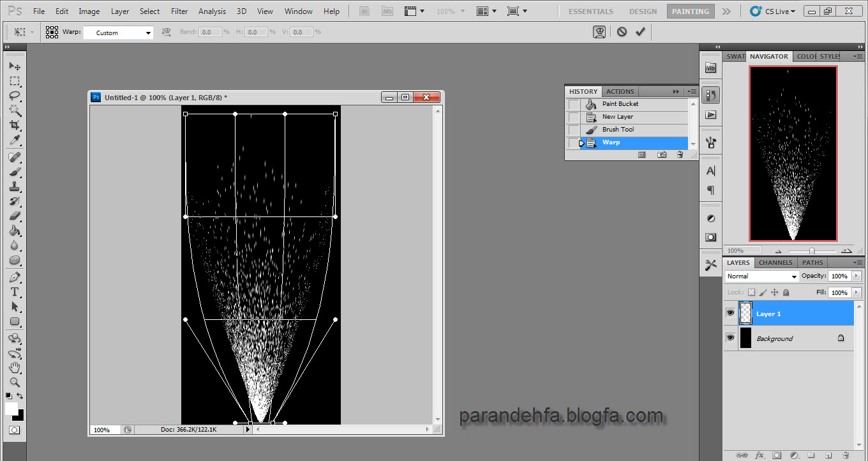868x461 pixels.
Task: Switch to the Paths tab
Action: coord(812,262)
